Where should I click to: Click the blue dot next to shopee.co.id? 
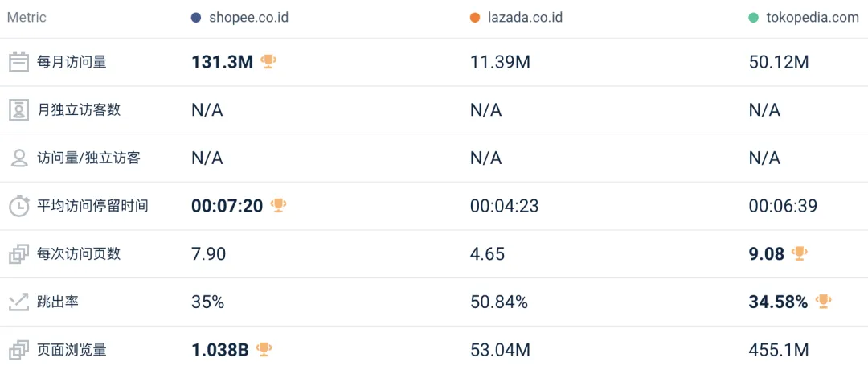tap(196, 18)
